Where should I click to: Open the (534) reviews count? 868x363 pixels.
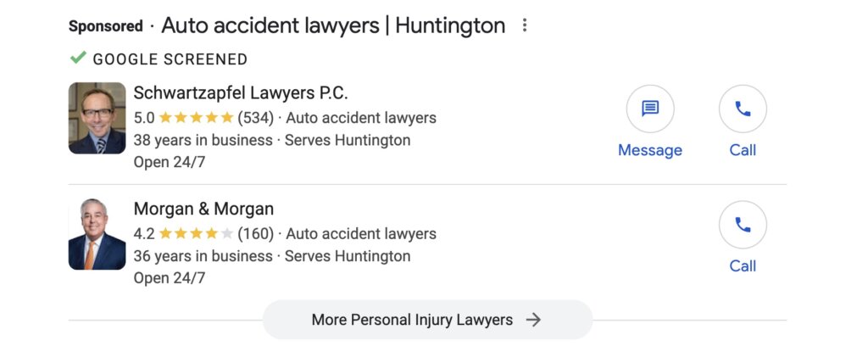(x=255, y=118)
